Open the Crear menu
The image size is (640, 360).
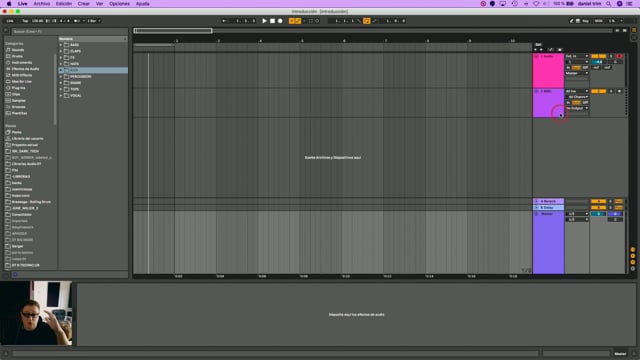point(84,4)
